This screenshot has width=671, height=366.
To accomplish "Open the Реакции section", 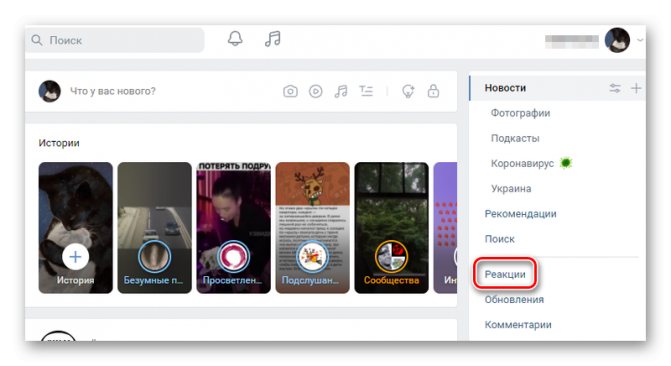I will (x=505, y=274).
